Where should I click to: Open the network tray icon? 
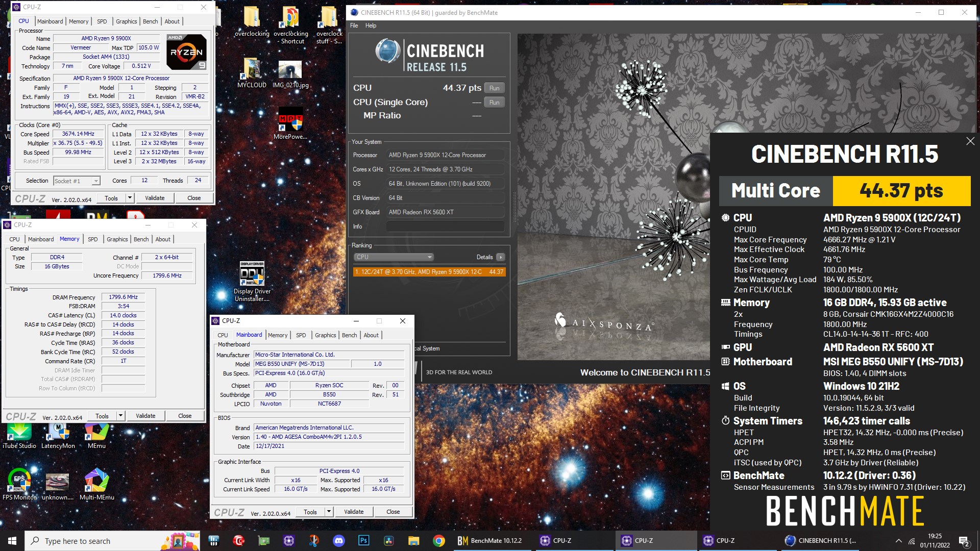(912, 541)
